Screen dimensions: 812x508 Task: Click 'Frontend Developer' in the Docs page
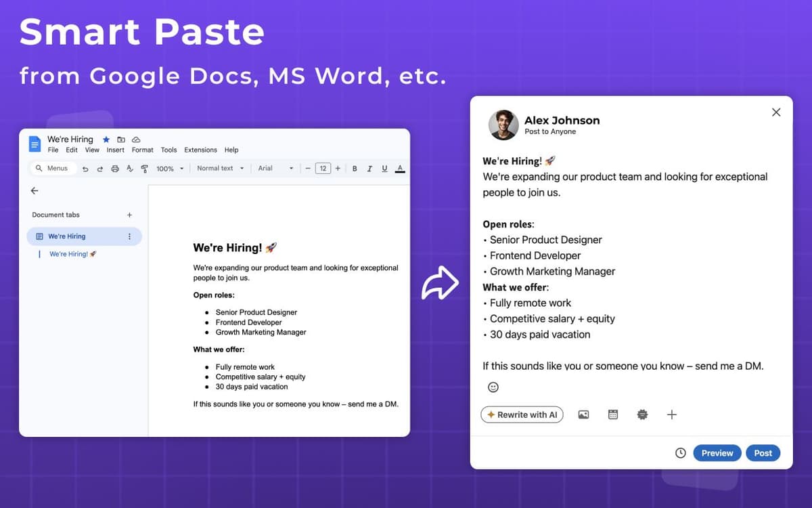(249, 322)
